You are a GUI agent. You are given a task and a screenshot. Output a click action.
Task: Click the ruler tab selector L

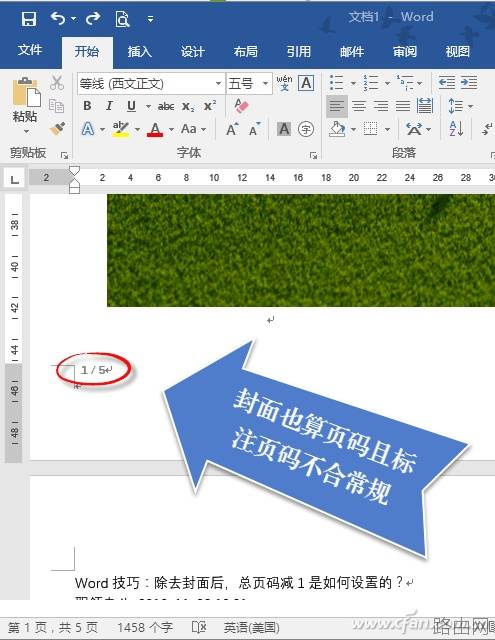point(15,179)
